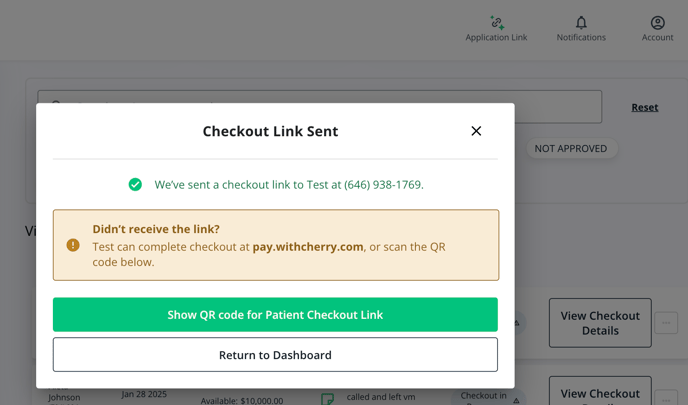Click the green success checkmark icon

[135, 185]
